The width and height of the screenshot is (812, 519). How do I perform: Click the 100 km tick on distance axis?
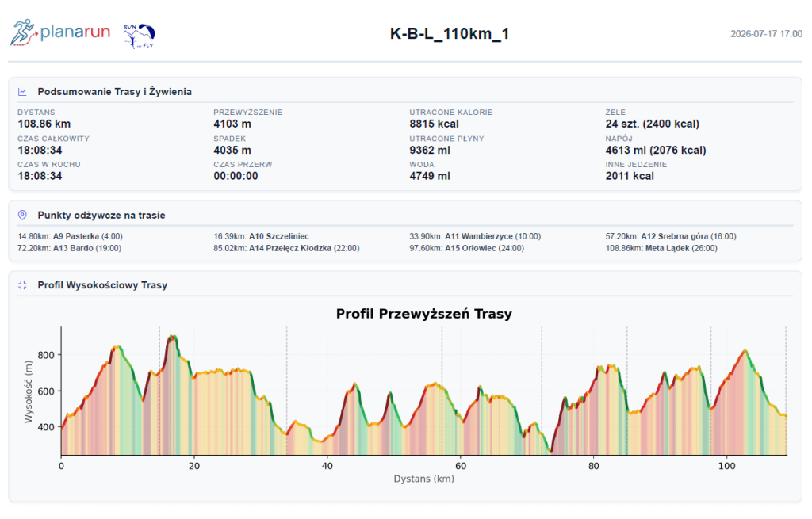tap(726, 466)
